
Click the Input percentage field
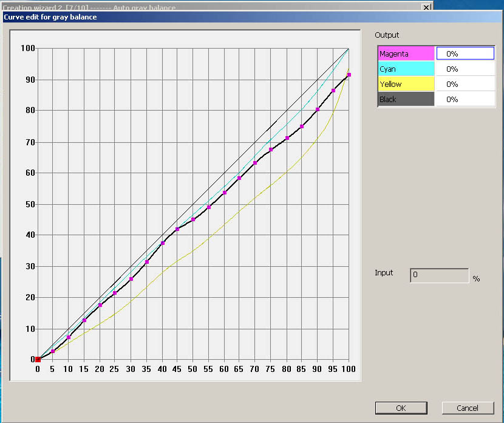pos(440,275)
